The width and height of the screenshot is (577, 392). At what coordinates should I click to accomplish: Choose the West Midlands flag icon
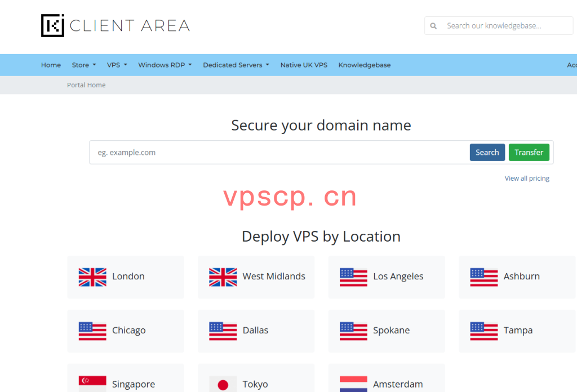pos(223,277)
